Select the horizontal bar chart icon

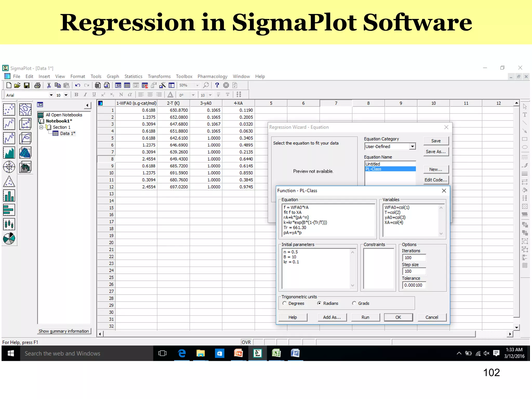point(9,210)
